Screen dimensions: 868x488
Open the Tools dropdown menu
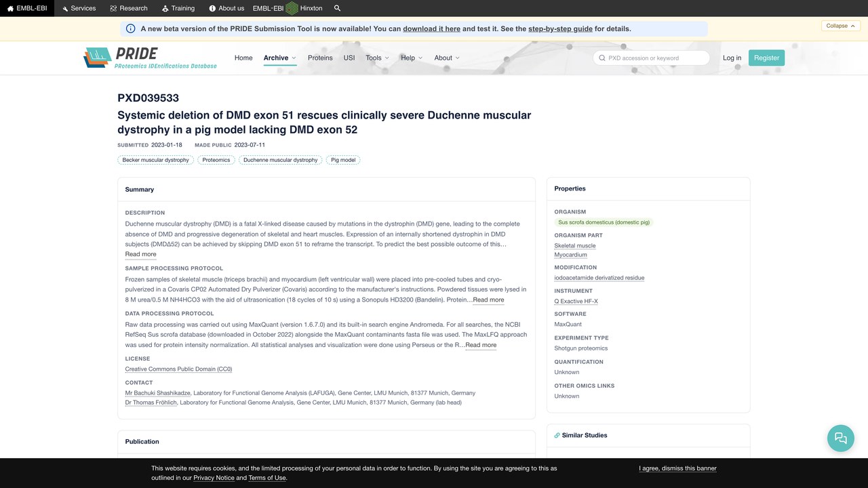(x=377, y=58)
